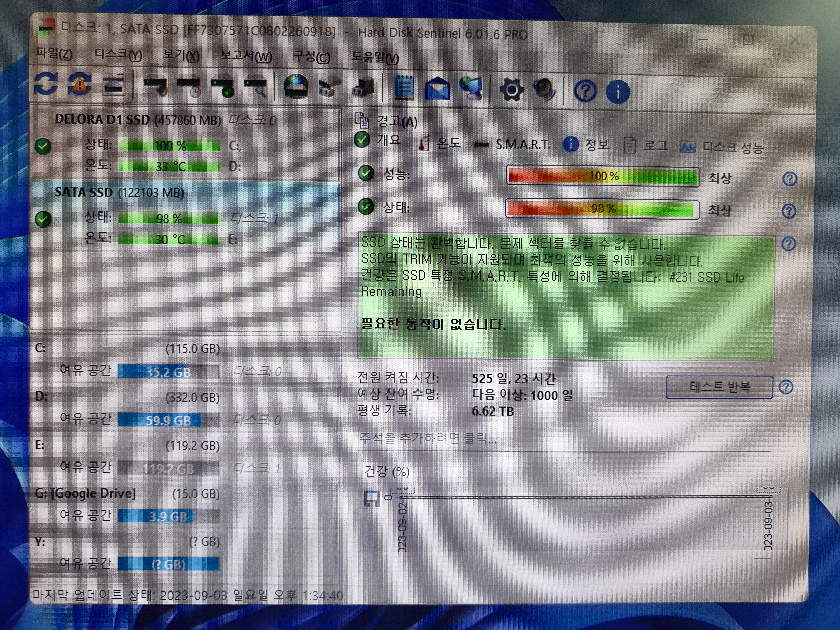Switch to the 디스크 성능 tab
840x630 pixels.
(721, 147)
